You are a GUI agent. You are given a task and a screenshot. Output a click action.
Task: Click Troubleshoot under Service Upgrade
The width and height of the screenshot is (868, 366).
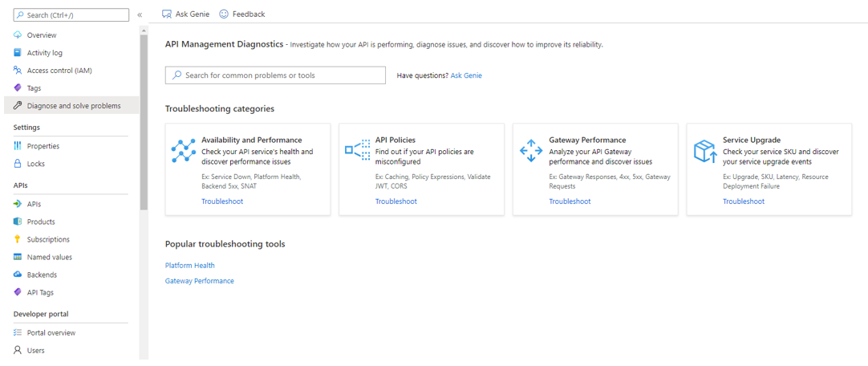tap(744, 201)
